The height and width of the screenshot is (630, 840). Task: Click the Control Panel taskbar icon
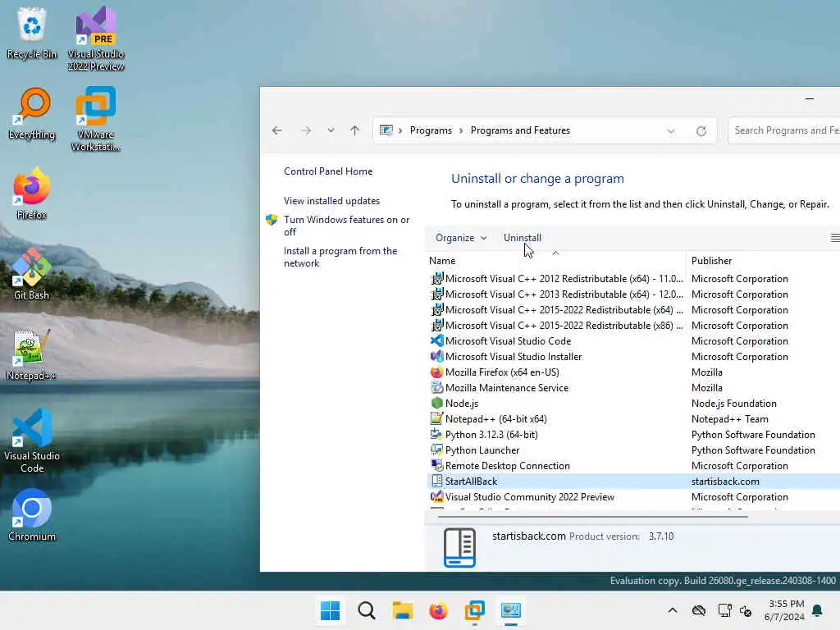coord(510,610)
